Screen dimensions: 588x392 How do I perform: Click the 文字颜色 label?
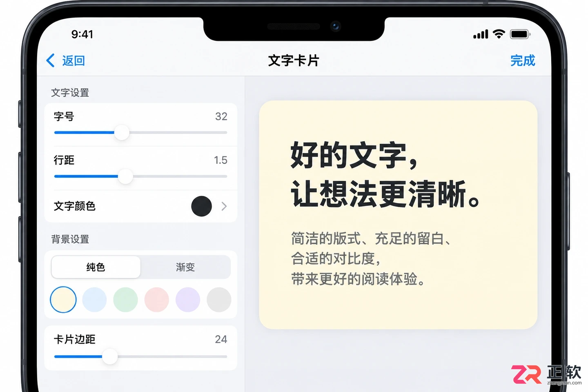(x=75, y=206)
